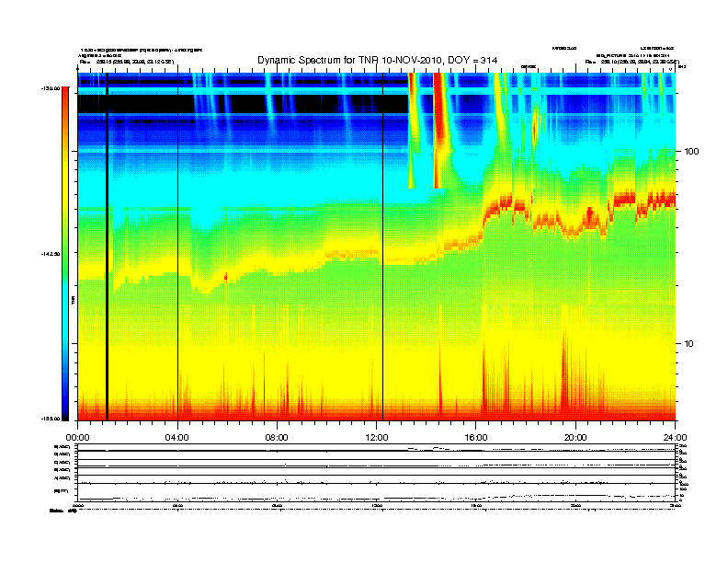Click the "24:00" time axis label
The height and width of the screenshot is (563, 728).
[675, 438]
